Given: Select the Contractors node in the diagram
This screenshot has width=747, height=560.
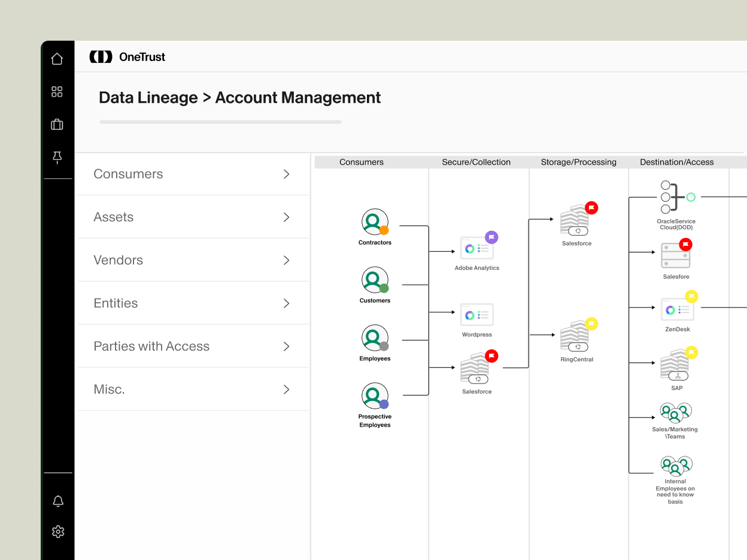Looking at the screenshot, I should [374, 220].
